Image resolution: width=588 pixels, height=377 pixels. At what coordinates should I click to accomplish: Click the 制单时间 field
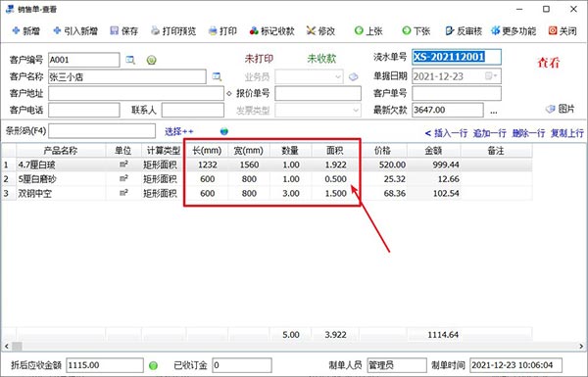[516, 365]
